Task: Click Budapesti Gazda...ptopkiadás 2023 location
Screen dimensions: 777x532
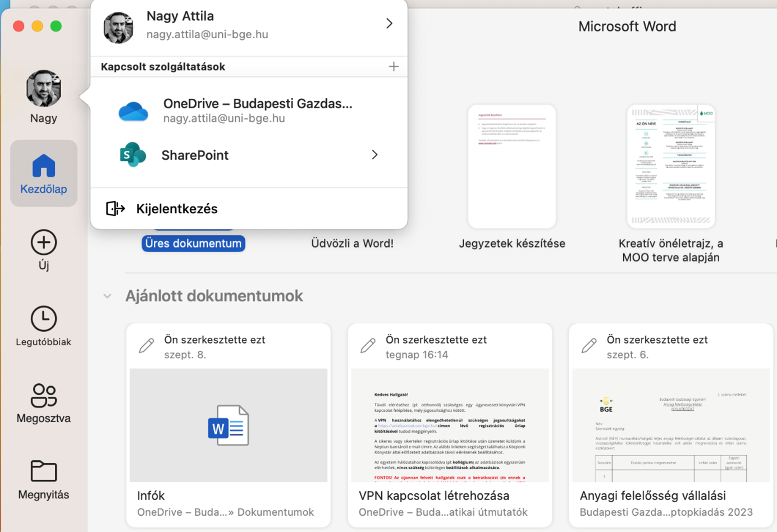Action: coord(666,512)
